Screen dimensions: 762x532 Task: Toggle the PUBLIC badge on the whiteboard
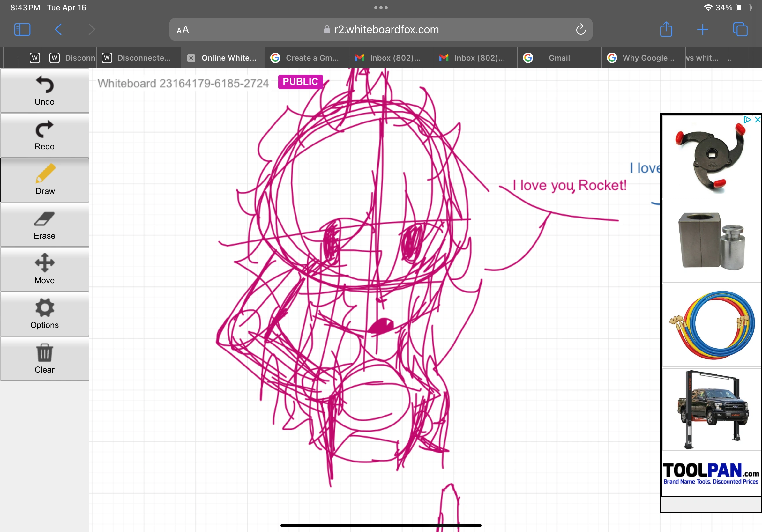point(300,81)
